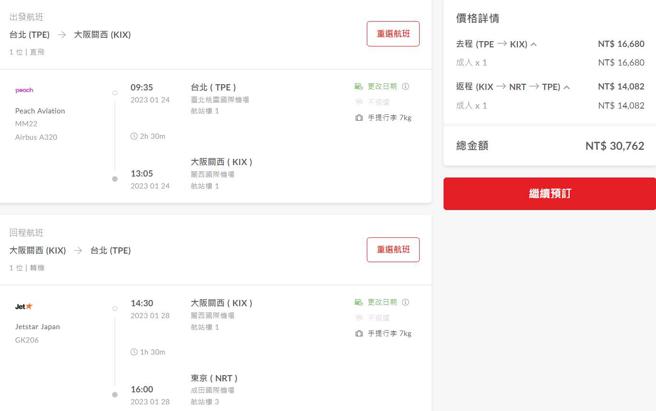The height and width of the screenshot is (411, 656).
Task: Click the 09:35 departure timeline dot
Action: tap(115, 92)
